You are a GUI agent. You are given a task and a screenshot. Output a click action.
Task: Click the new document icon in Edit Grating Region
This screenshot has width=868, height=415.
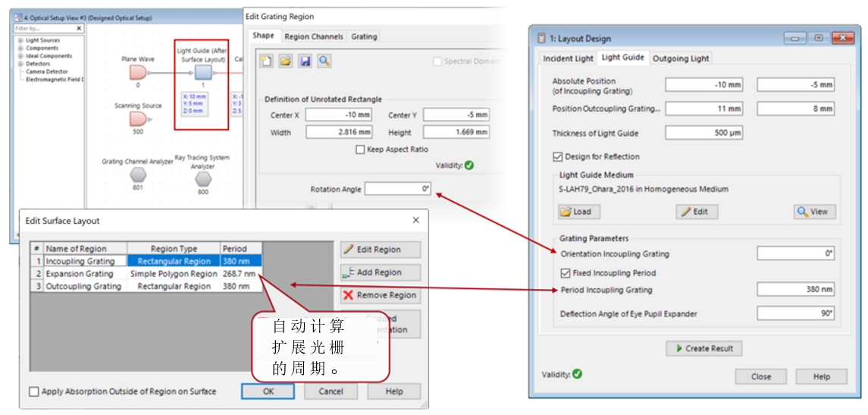268,61
